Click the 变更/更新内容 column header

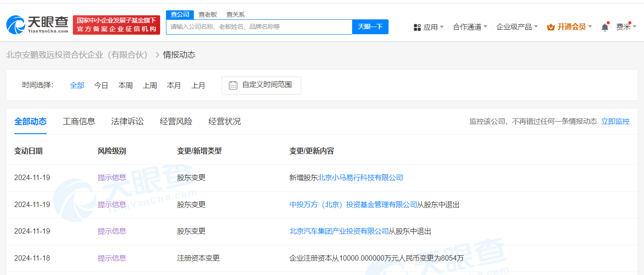[312, 151]
